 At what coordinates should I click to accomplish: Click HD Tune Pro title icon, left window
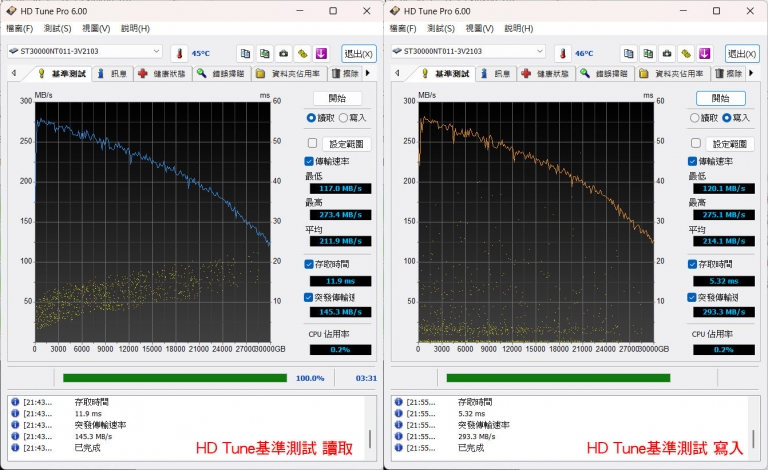11,11
